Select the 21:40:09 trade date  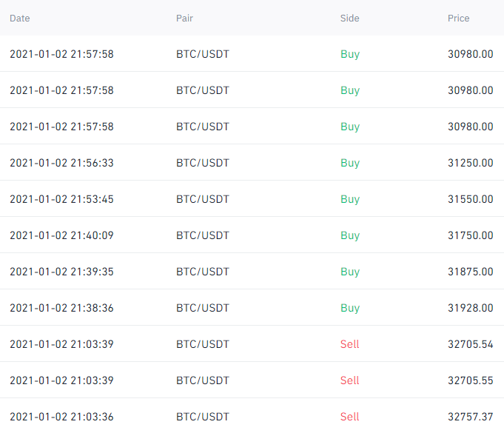point(61,235)
